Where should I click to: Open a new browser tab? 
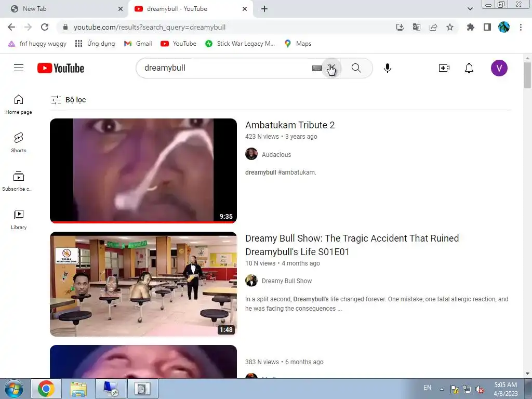pyautogui.click(x=264, y=9)
